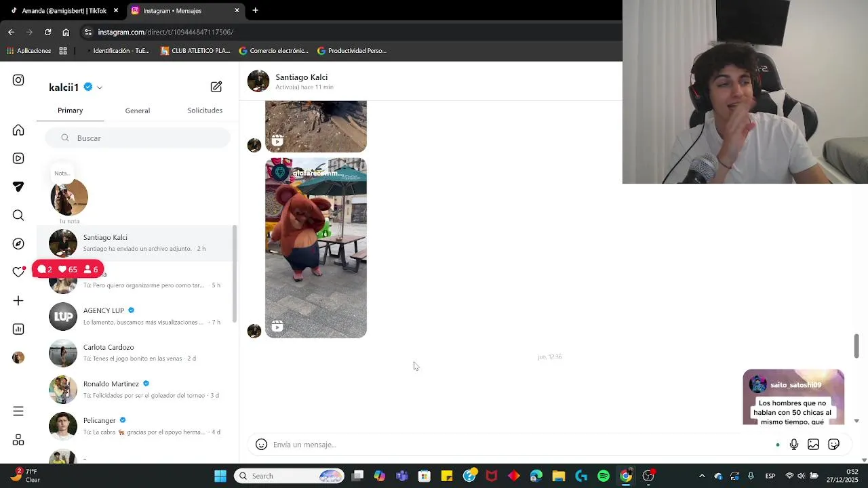The image size is (868, 488).
Task: Open the Solicitudes requests tab
Action: tap(205, 110)
